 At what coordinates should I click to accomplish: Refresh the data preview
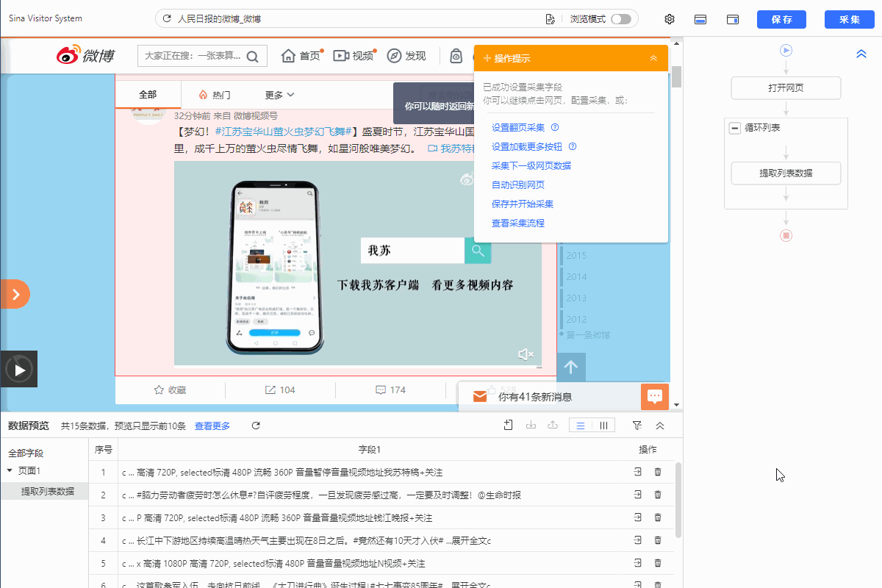point(256,426)
